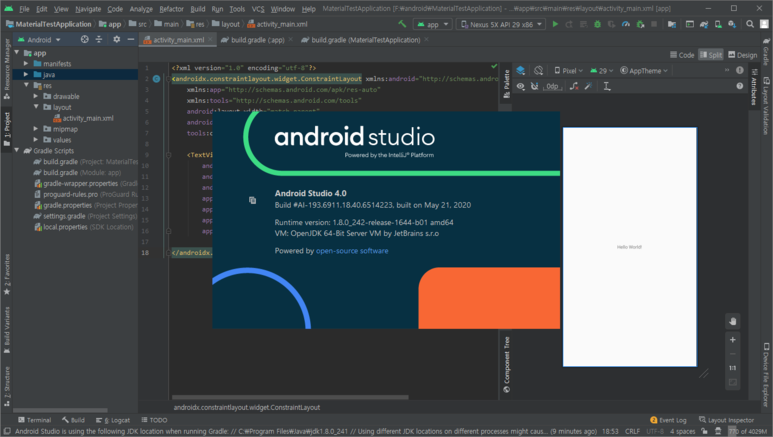The width and height of the screenshot is (773, 437).
Task: Open Nexus 5X API 29 device dropdown
Action: [501, 24]
